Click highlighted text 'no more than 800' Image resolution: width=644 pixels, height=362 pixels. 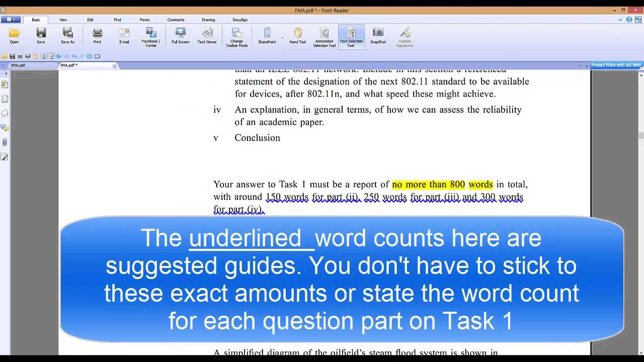pyautogui.click(x=428, y=185)
